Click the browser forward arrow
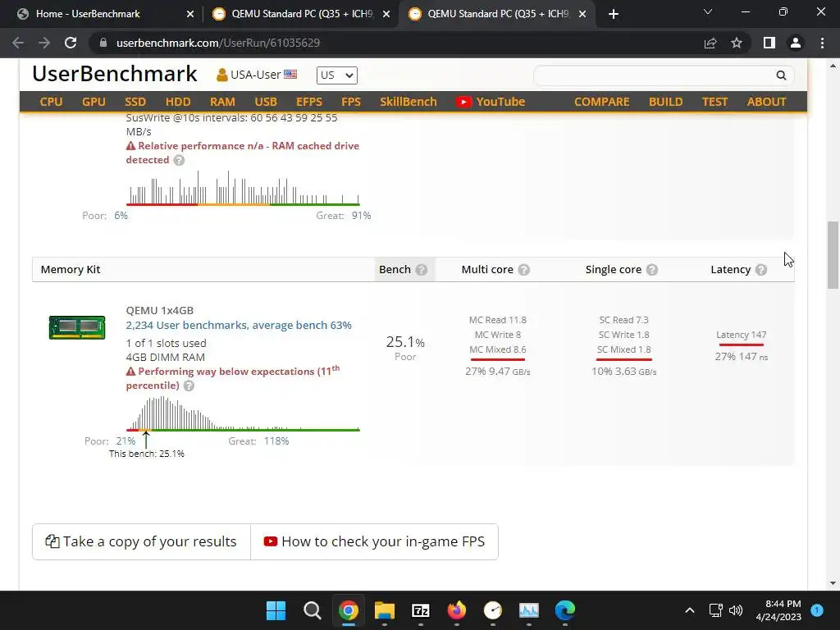The height and width of the screenshot is (630, 840). [44, 43]
